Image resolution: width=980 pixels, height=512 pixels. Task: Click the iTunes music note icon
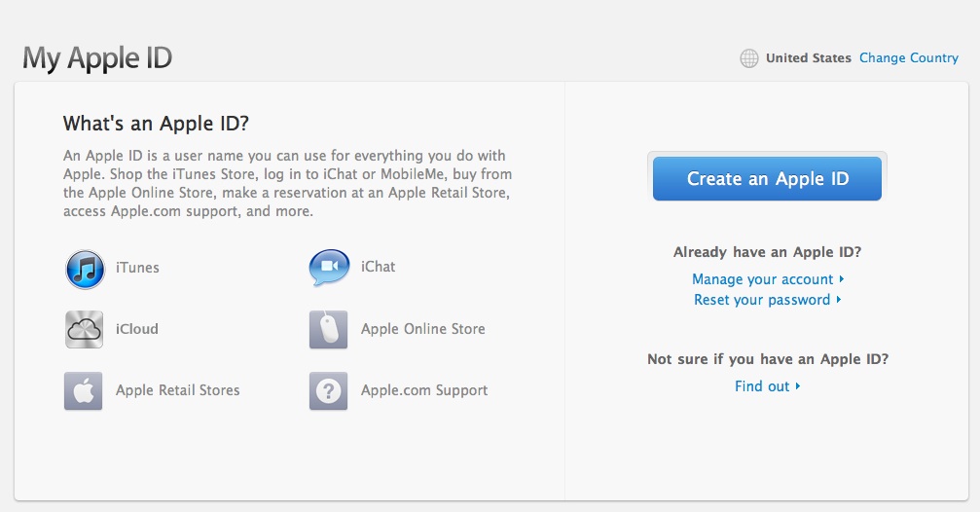[x=85, y=270]
